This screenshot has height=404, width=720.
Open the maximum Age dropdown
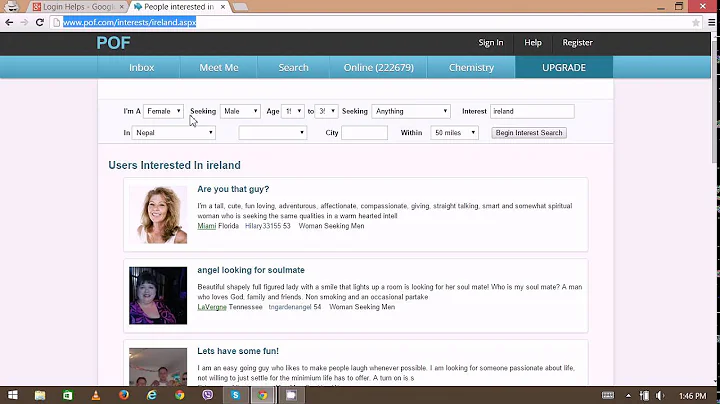[326, 111]
